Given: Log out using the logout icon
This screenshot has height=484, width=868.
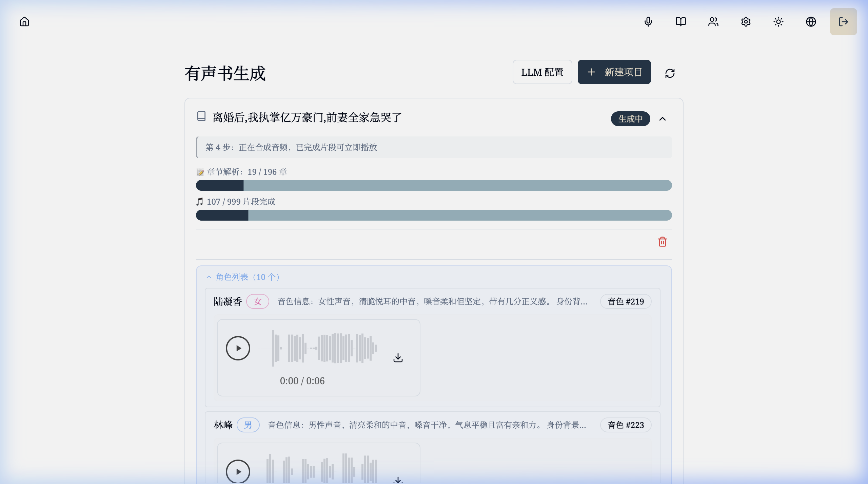Looking at the screenshot, I should [x=843, y=21].
